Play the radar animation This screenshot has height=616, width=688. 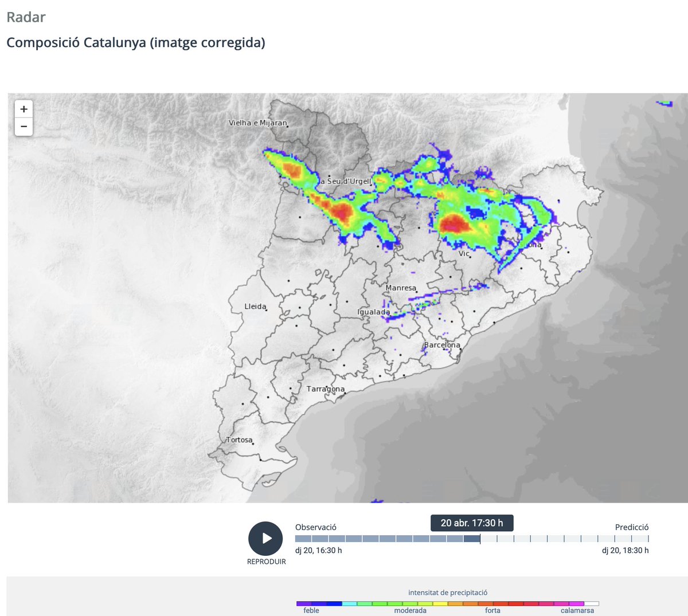(265, 539)
